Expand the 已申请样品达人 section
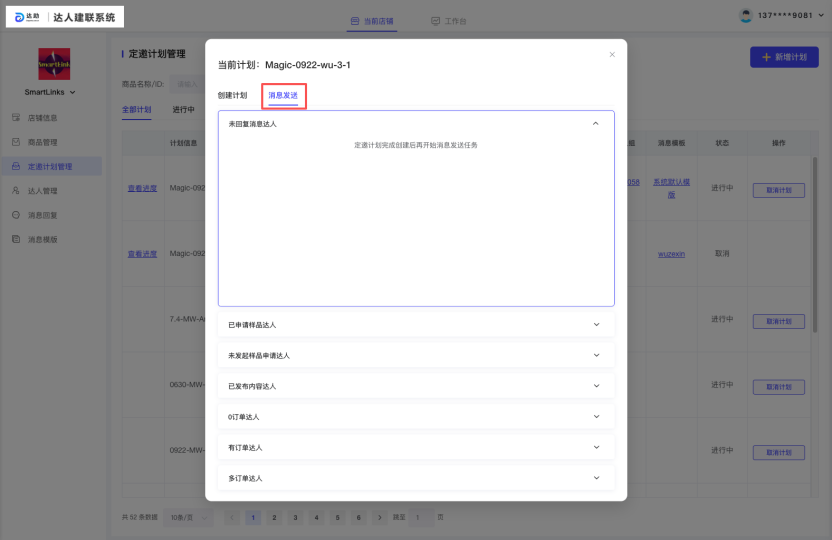This screenshot has width=832, height=540. point(596,325)
